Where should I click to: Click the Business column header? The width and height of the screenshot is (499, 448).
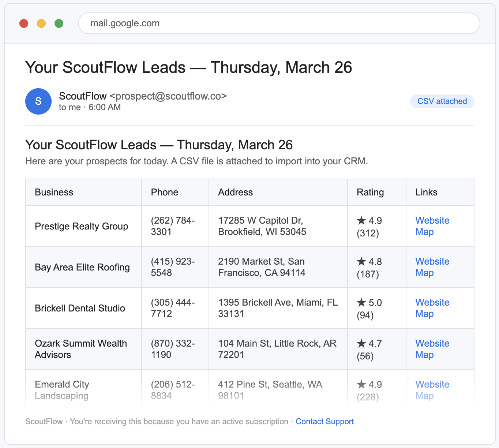coord(83,193)
